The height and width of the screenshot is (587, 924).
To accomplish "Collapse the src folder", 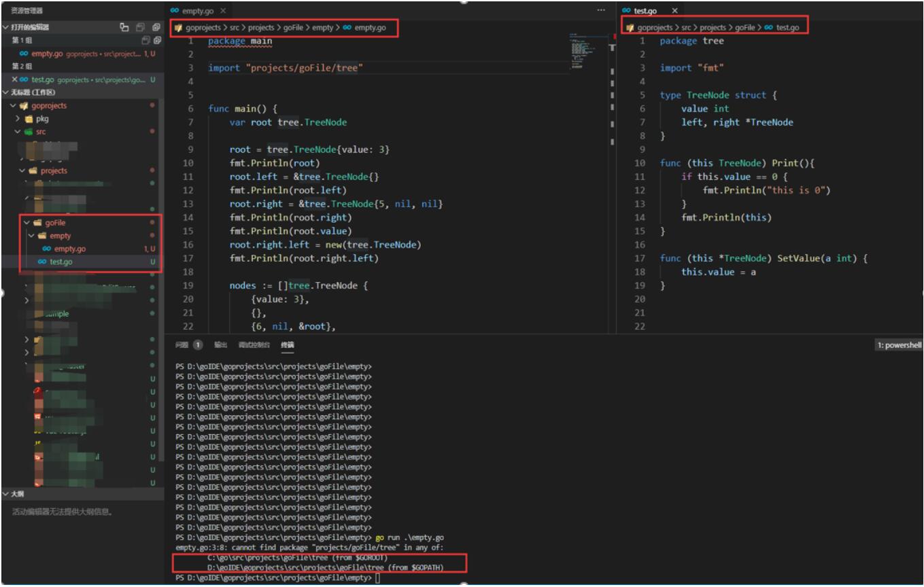I will (x=18, y=131).
